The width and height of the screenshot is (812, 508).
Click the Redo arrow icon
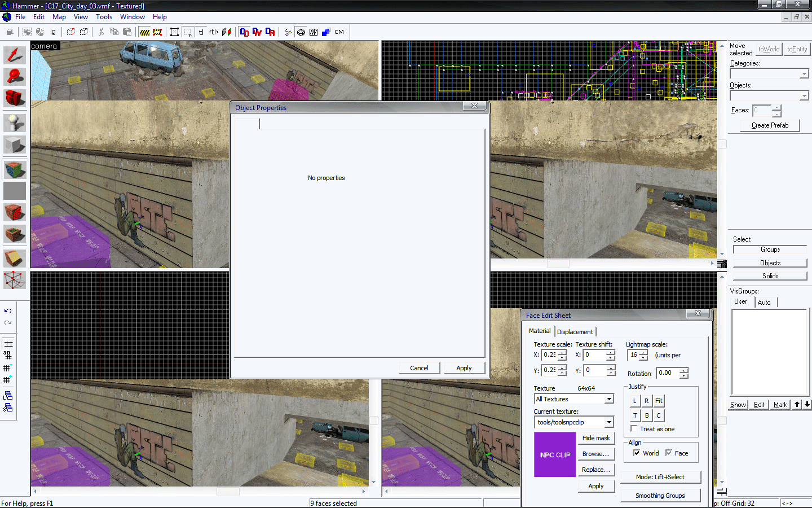tap(8, 323)
